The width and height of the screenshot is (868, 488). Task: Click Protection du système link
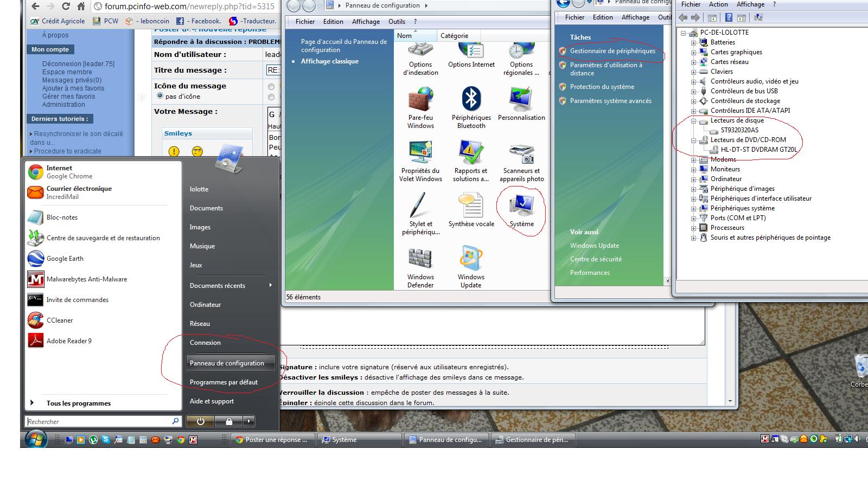[x=602, y=87]
